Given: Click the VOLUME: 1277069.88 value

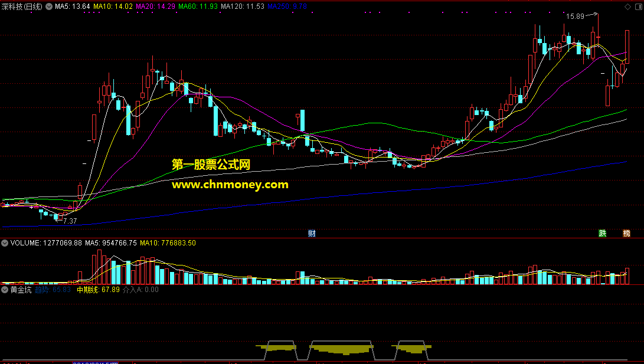Looking at the screenshot, I should (x=46, y=243).
